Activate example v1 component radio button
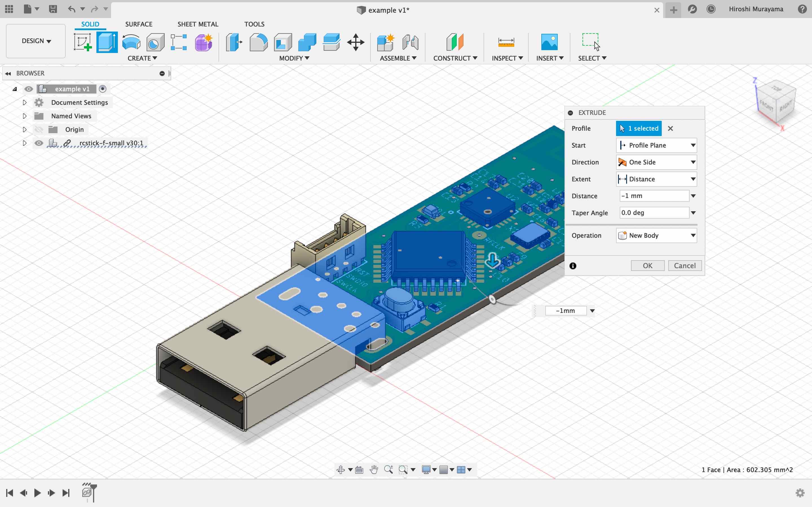This screenshot has width=812, height=507. tap(103, 89)
